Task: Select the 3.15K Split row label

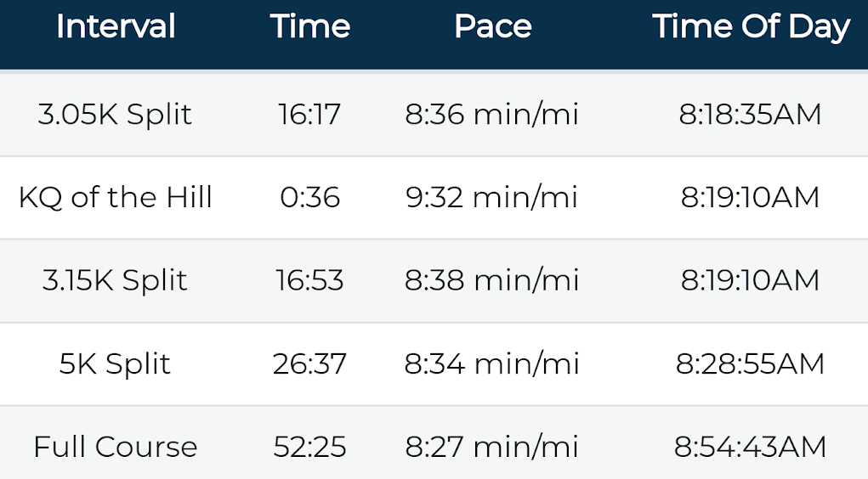Action: (116, 281)
